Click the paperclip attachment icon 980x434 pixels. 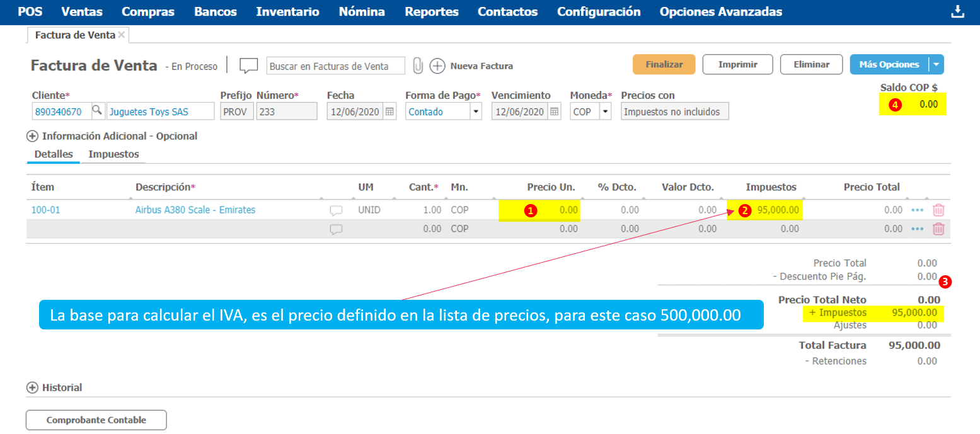tap(417, 66)
